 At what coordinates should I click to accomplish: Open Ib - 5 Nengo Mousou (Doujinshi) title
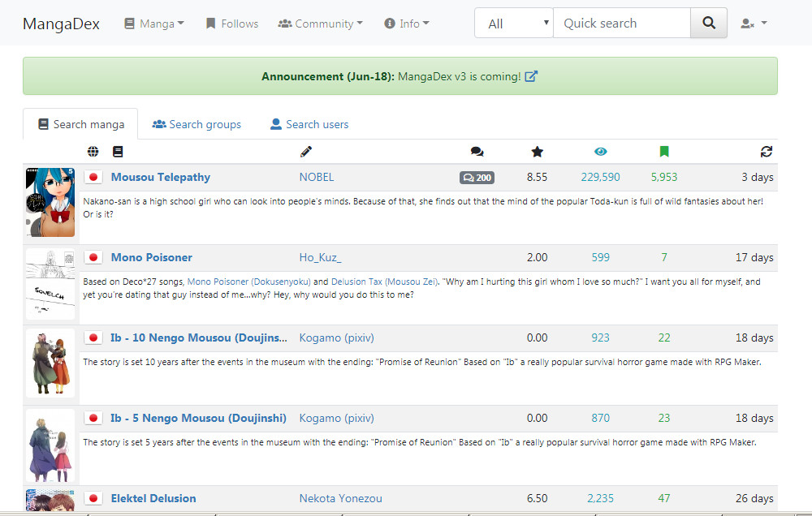[x=198, y=418]
